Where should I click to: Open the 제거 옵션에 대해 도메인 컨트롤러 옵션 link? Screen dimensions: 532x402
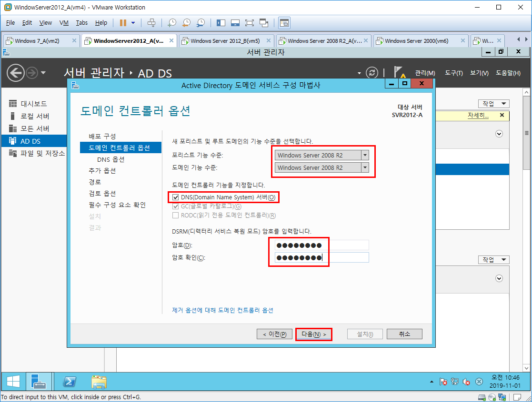tap(222, 310)
